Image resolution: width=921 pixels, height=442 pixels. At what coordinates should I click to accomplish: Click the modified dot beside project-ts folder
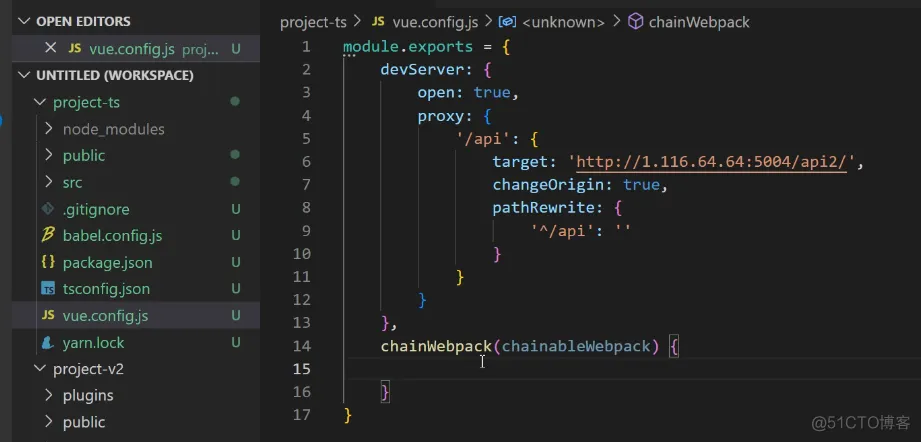coord(235,102)
